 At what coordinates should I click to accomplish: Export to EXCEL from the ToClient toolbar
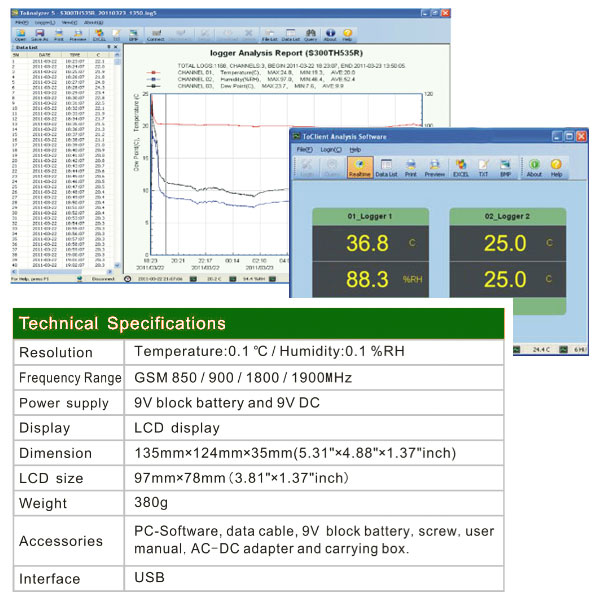[x=461, y=167]
